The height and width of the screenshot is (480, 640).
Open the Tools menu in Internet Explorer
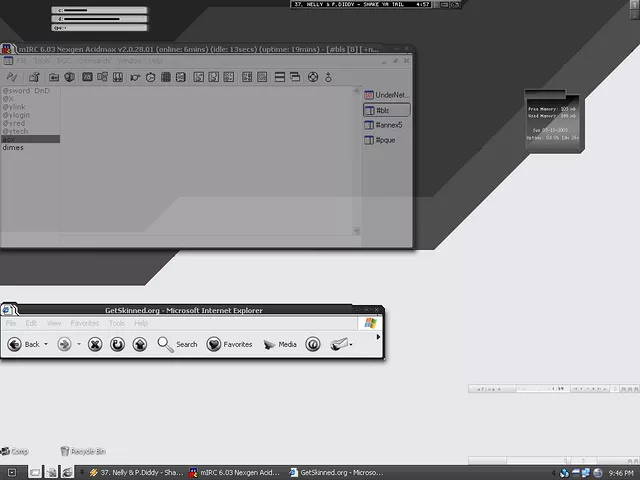point(117,324)
